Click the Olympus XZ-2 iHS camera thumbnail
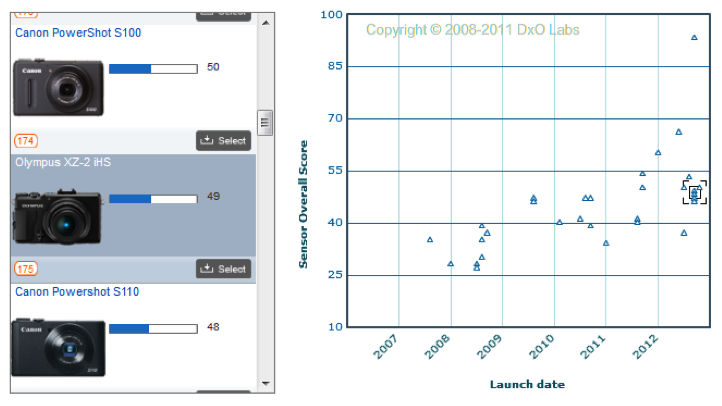This screenshot has width=722, height=406. click(x=58, y=216)
